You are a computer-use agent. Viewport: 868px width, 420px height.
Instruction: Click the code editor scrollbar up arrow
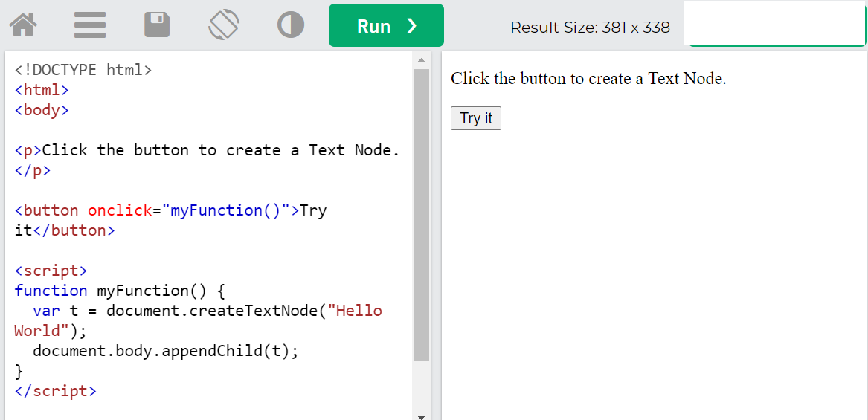pyautogui.click(x=421, y=60)
